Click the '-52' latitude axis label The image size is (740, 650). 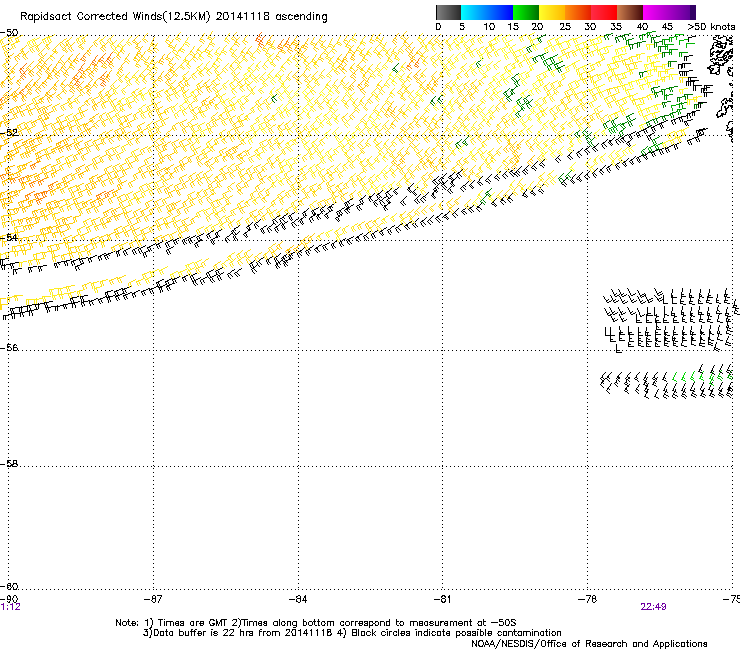pos(9,133)
